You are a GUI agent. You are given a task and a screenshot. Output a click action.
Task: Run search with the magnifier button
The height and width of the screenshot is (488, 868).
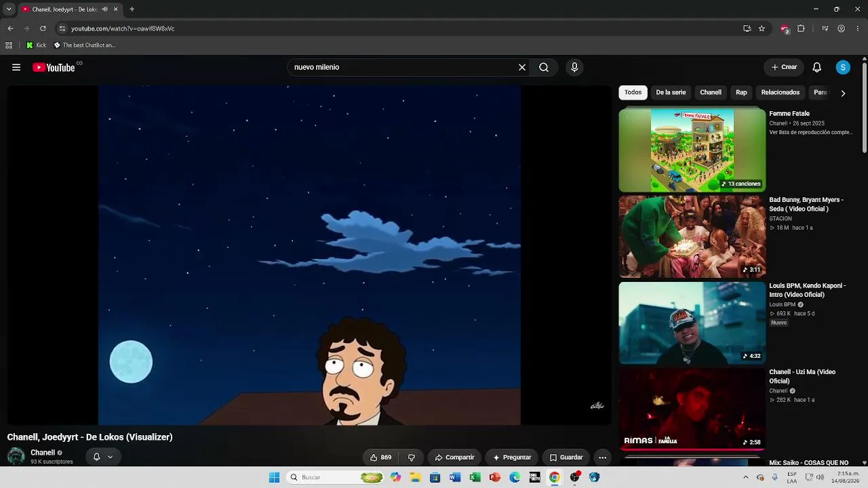point(544,67)
